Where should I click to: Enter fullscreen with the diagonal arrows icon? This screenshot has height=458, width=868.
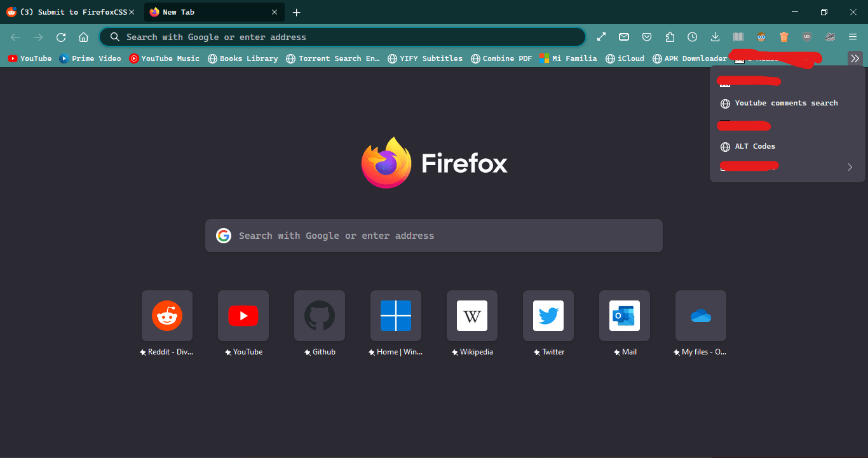(x=601, y=37)
